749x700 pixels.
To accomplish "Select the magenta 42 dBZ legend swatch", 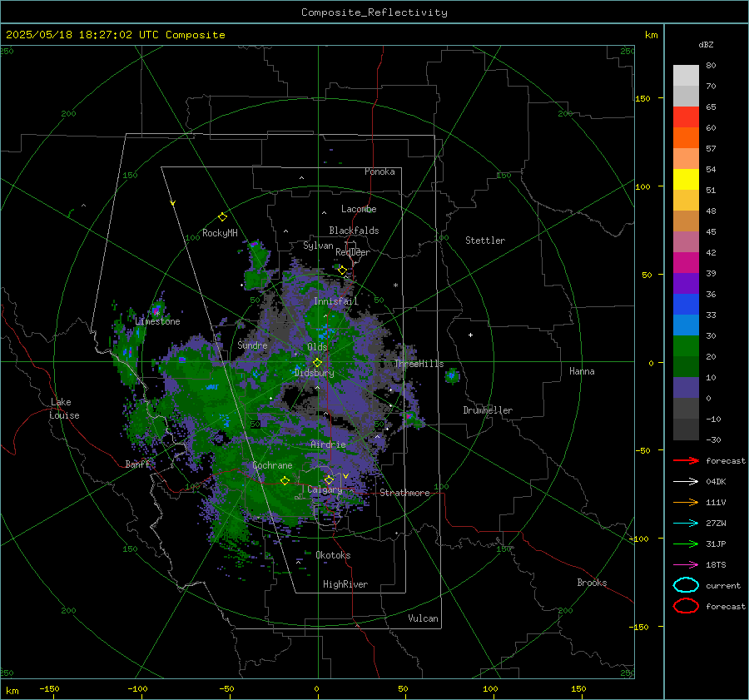I will [686, 262].
